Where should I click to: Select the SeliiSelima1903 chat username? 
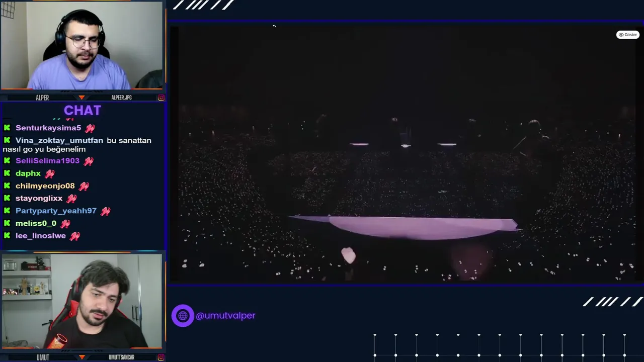pyautogui.click(x=47, y=160)
